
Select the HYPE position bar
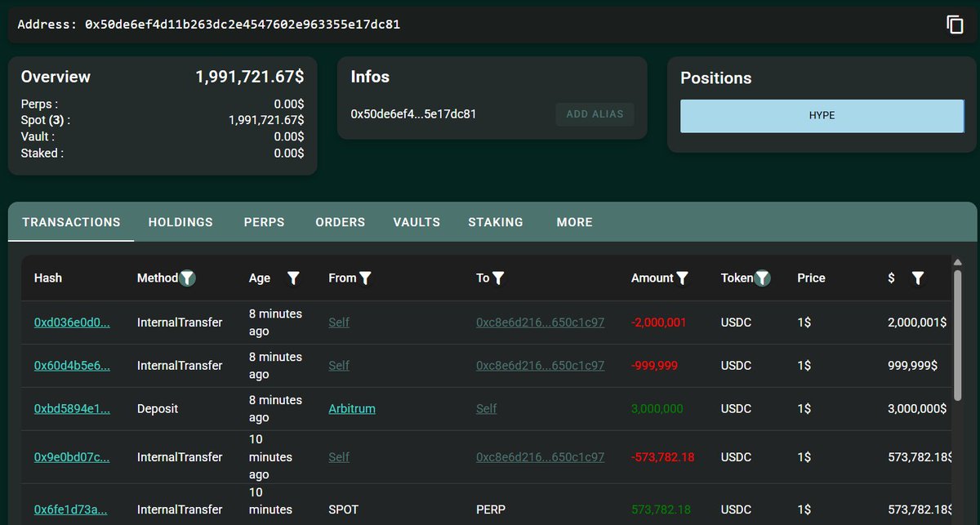click(822, 116)
